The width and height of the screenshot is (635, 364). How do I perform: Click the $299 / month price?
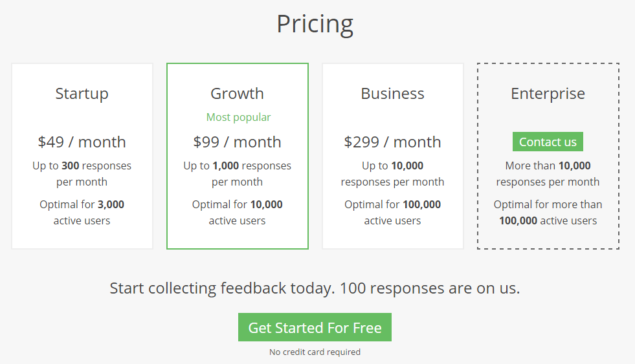click(392, 142)
